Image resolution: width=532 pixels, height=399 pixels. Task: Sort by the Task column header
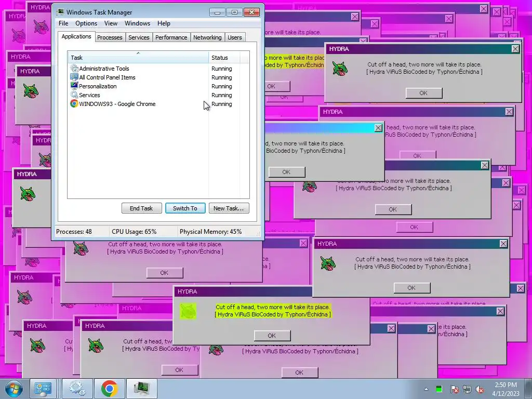(138, 57)
